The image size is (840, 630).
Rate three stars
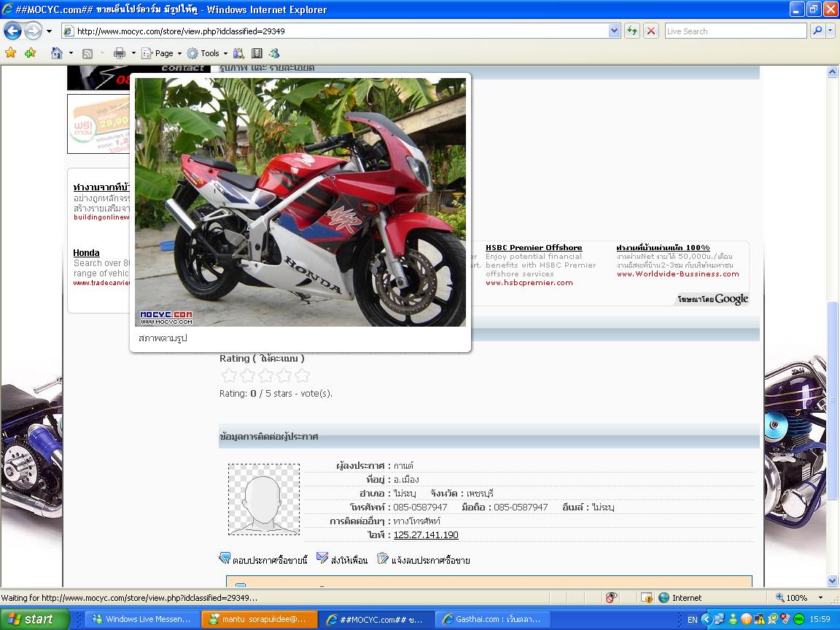(x=265, y=375)
